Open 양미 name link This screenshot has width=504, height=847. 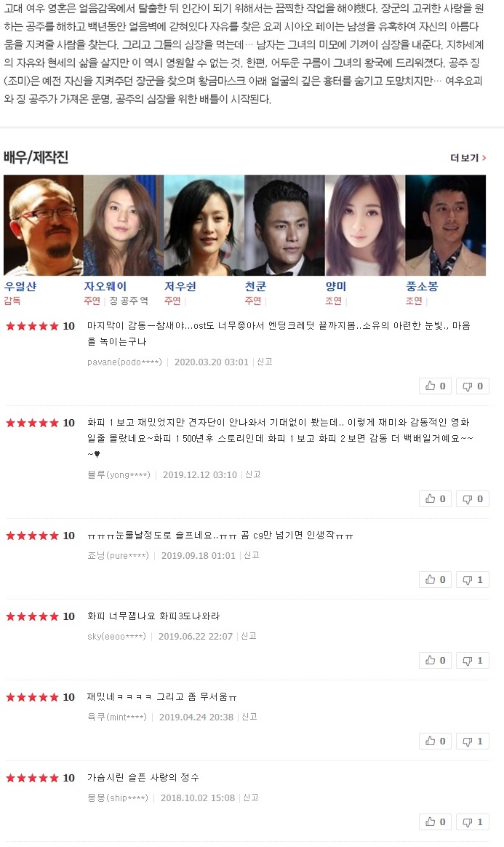(336, 286)
